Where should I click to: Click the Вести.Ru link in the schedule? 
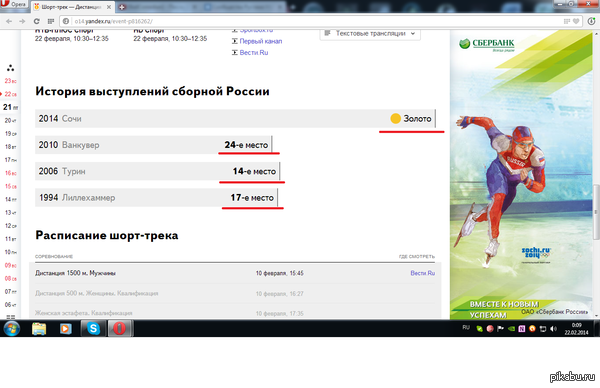pyautogui.click(x=422, y=273)
